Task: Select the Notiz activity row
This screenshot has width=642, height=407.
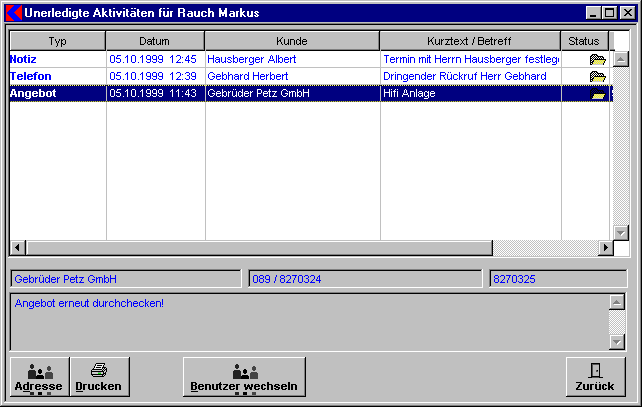Action: (24, 60)
